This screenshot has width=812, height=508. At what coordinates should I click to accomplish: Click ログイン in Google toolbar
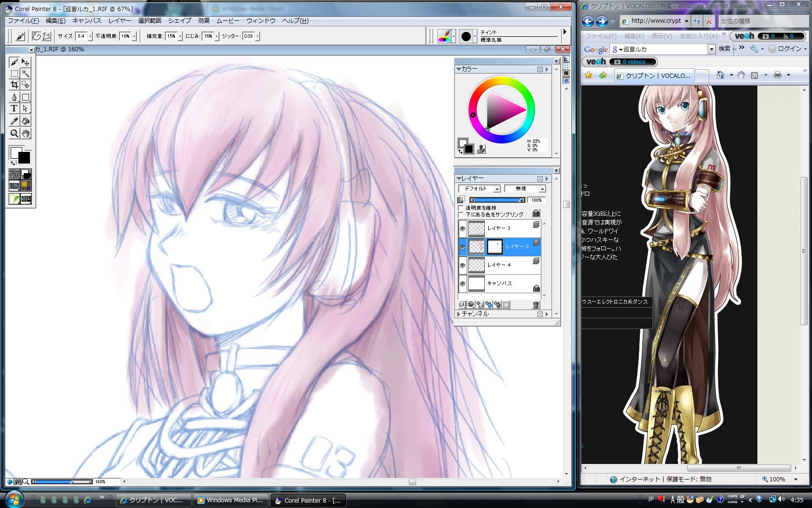click(786, 49)
